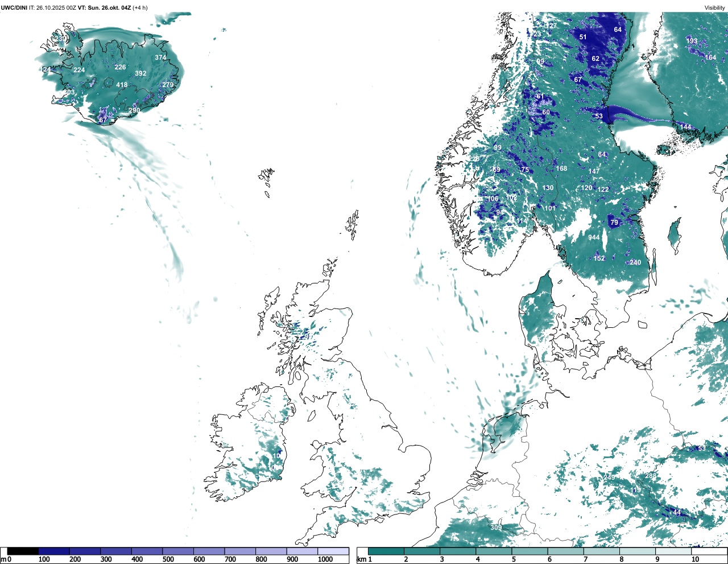Click the '10' tick label on km scale
The width and height of the screenshot is (728, 564).
[695, 559]
